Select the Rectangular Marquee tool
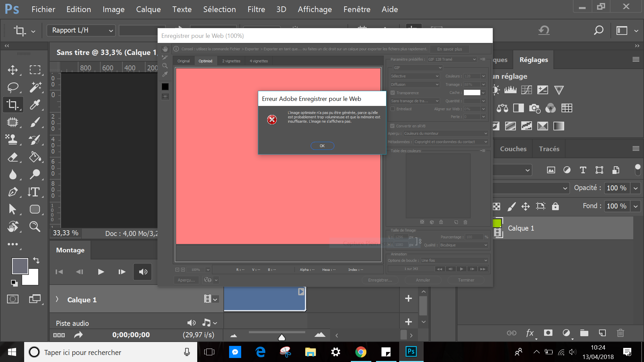This screenshot has width=644, height=362. (x=35, y=70)
